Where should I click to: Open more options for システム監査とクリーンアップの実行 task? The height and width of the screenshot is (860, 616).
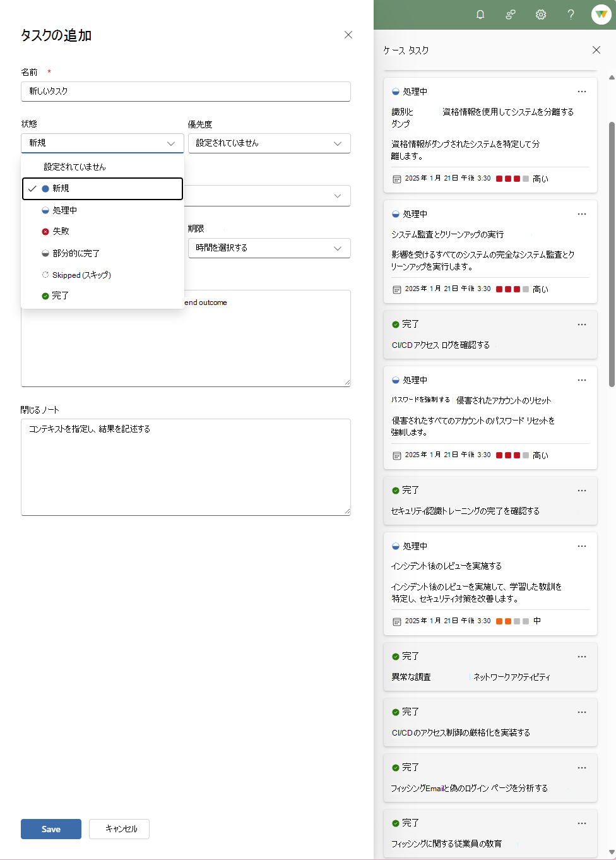pyautogui.click(x=582, y=214)
